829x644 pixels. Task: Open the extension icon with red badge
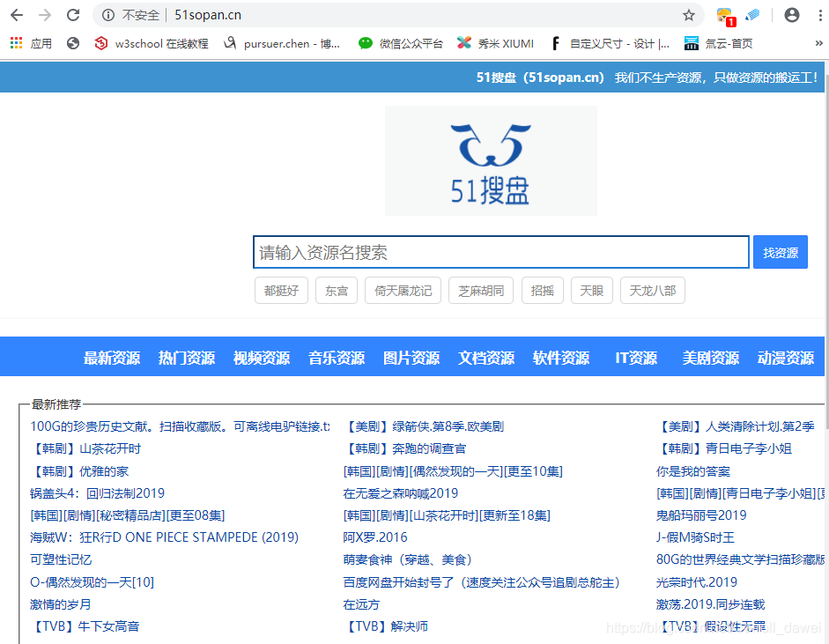[726, 17]
